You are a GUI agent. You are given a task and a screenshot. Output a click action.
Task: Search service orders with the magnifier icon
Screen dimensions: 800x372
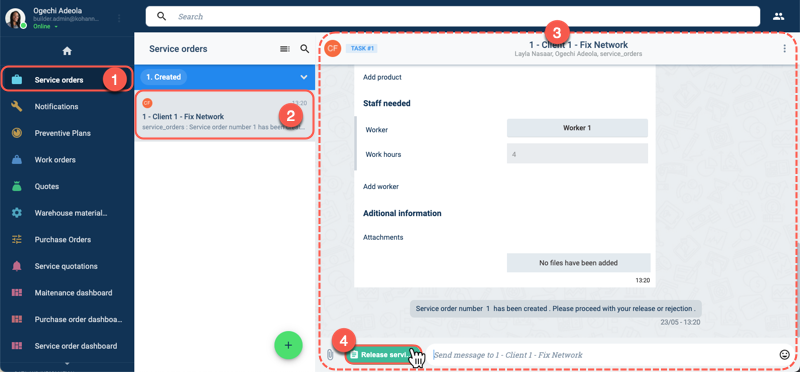[305, 49]
